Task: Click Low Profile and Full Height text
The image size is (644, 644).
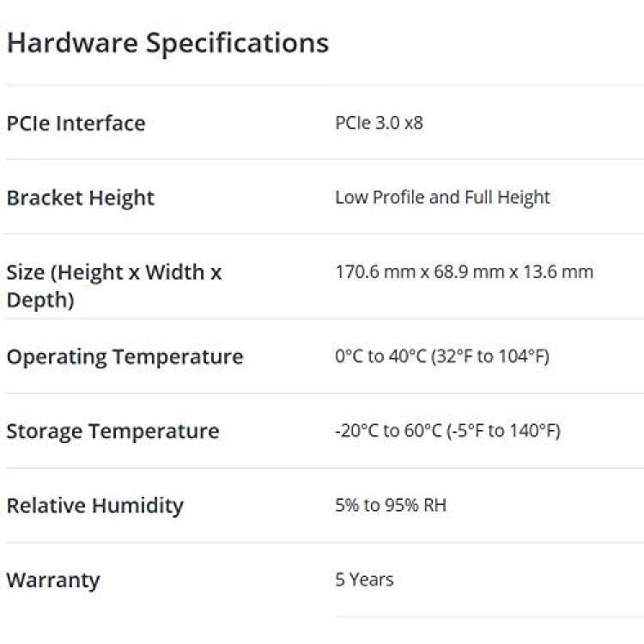Action: (442, 197)
